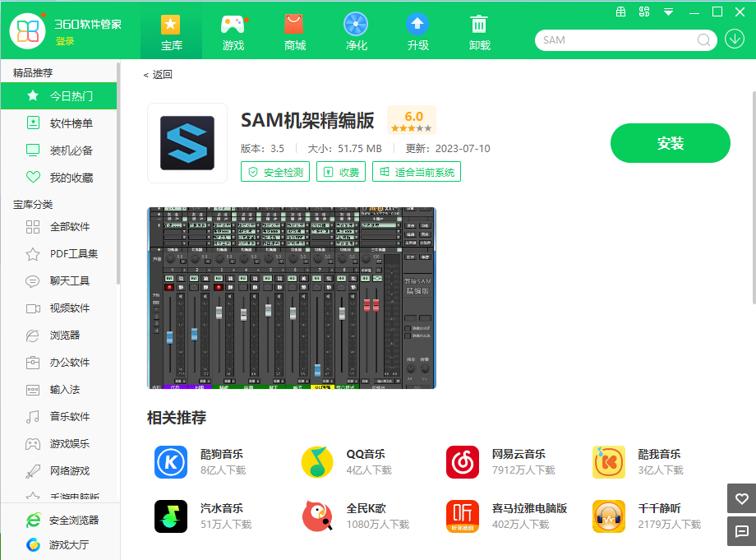Screen dimensions: 756x560
Task: Click the 6.0 star rating badge
Action: point(412,120)
